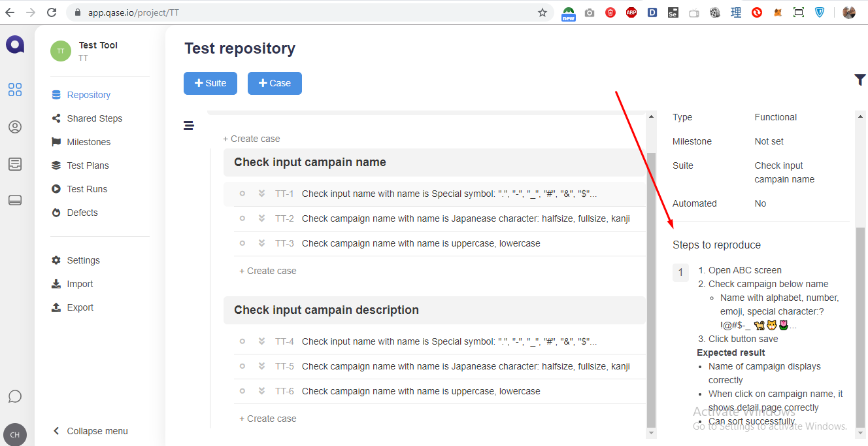The image size is (868, 446).
Task: Open the user profile icon in left rail
Action: (x=15, y=127)
